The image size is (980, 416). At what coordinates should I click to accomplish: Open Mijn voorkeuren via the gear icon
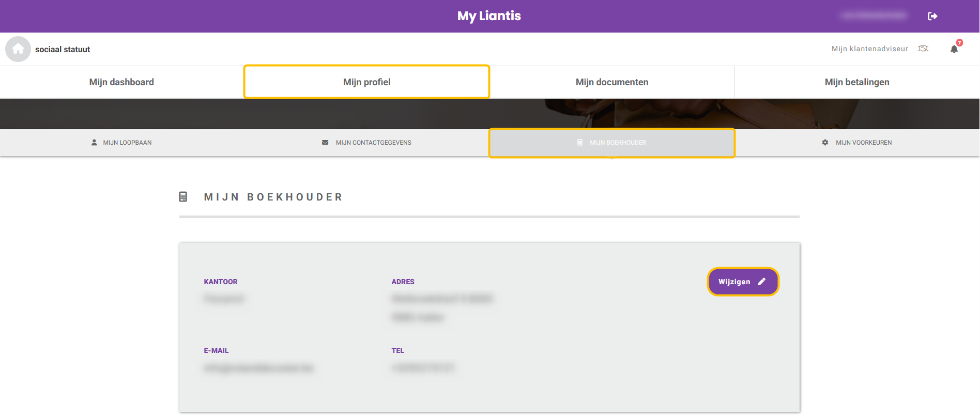(x=825, y=143)
